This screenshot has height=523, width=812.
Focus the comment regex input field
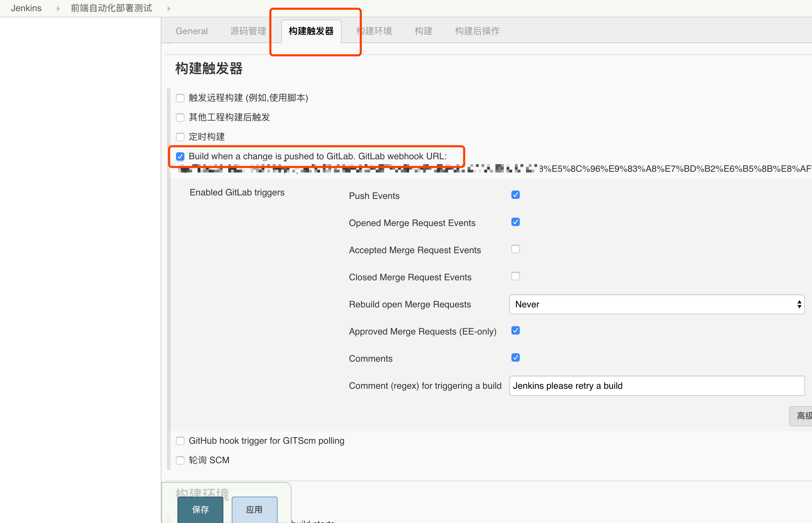tap(657, 386)
